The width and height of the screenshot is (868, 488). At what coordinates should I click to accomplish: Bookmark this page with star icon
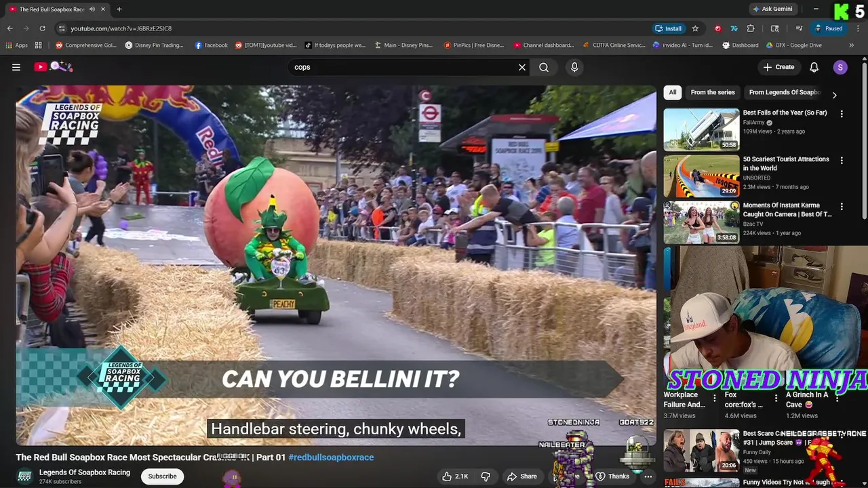click(695, 28)
